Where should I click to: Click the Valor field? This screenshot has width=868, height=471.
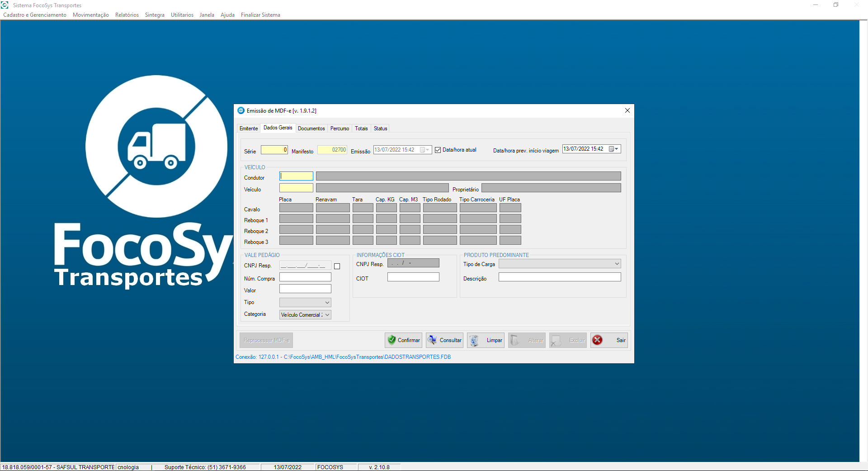click(x=305, y=289)
